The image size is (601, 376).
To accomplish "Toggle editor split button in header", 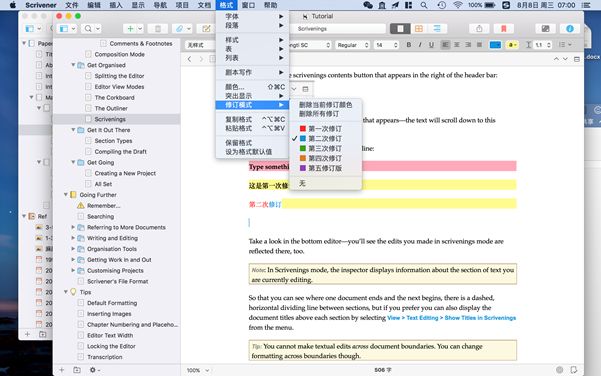I will click(x=577, y=59).
